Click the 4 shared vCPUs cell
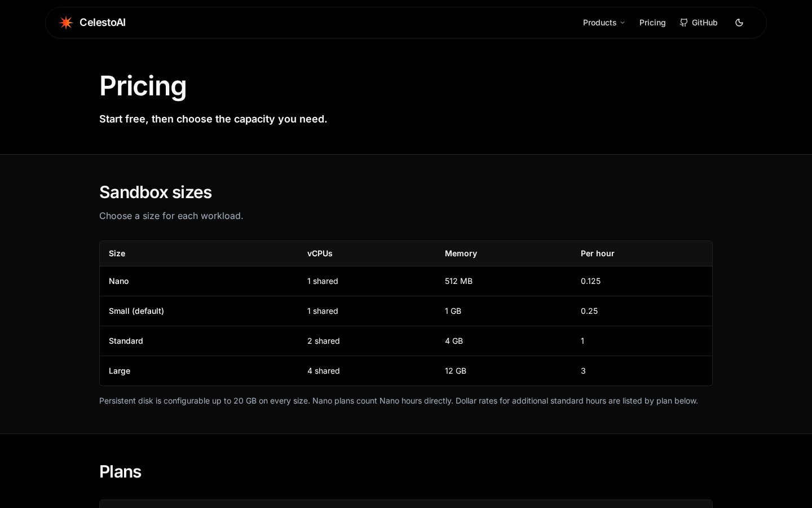Image resolution: width=812 pixels, height=508 pixels. pyautogui.click(x=324, y=371)
